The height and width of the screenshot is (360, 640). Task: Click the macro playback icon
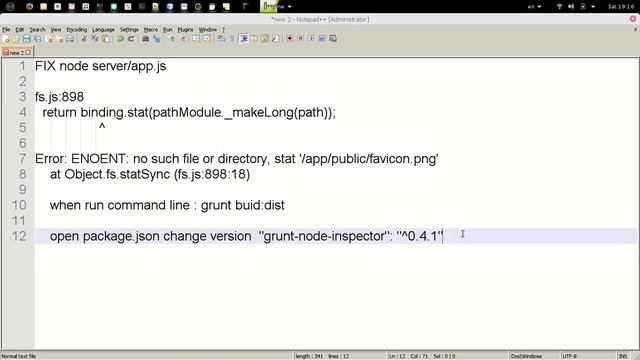click(311, 39)
